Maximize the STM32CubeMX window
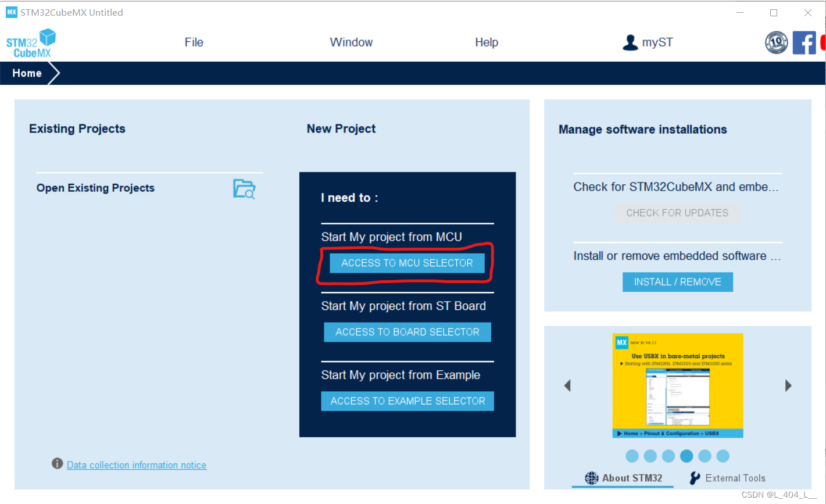Image resolution: width=826 pixels, height=504 pixels. tap(774, 12)
